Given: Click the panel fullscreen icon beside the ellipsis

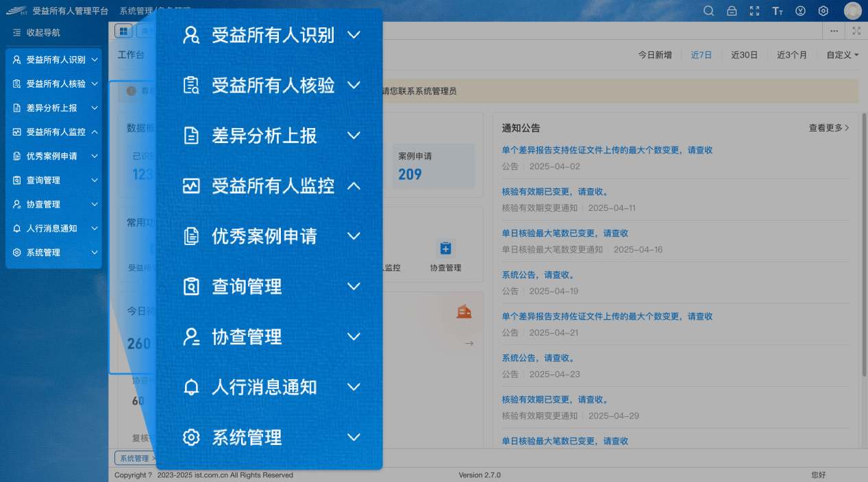Looking at the screenshot, I should coord(856,31).
